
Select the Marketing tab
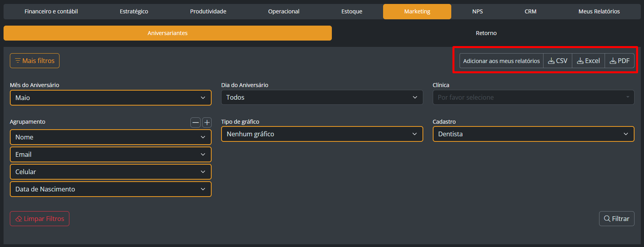click(x=417, y=11)
